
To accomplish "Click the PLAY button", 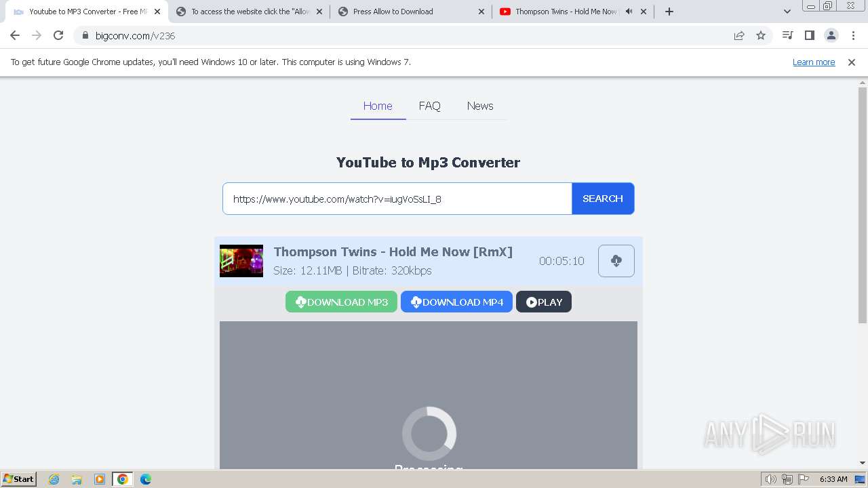I will pyautogui.click(x=544, y=302).
